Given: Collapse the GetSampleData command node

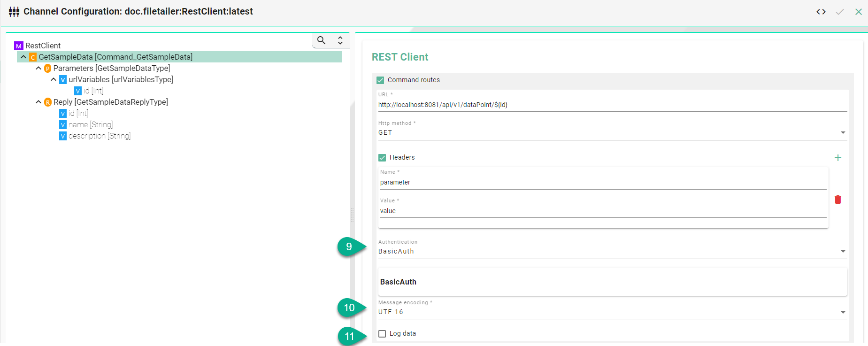Looking at the screenshot, I should coord(23,57).
